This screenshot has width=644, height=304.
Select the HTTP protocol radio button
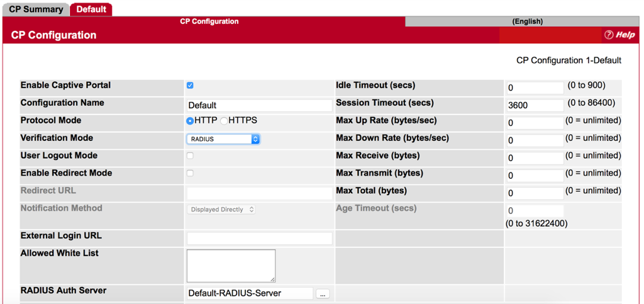click(190, 121)
